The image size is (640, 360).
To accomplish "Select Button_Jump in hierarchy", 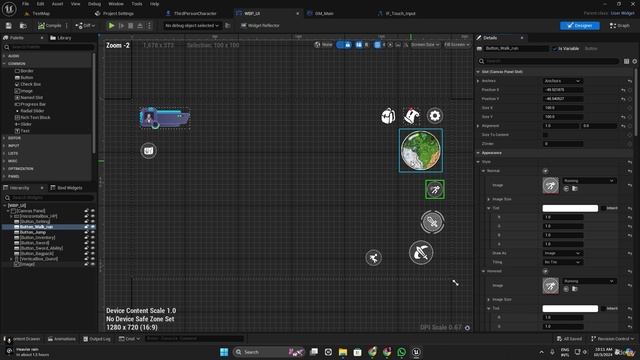I will point(33,232).
